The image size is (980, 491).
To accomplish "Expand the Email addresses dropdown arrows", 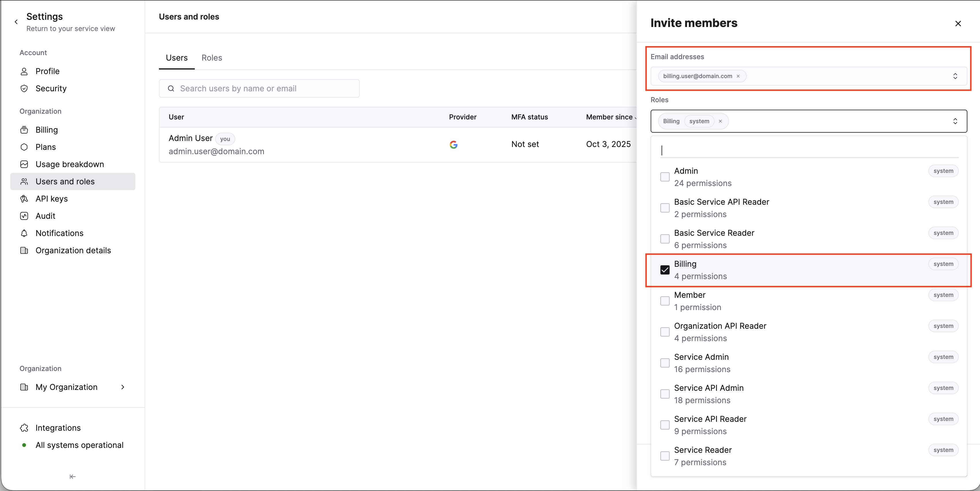I will coord(955,76).
